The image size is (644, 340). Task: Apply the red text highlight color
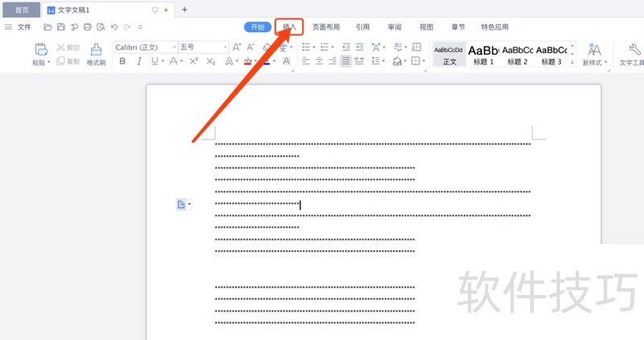248,61
